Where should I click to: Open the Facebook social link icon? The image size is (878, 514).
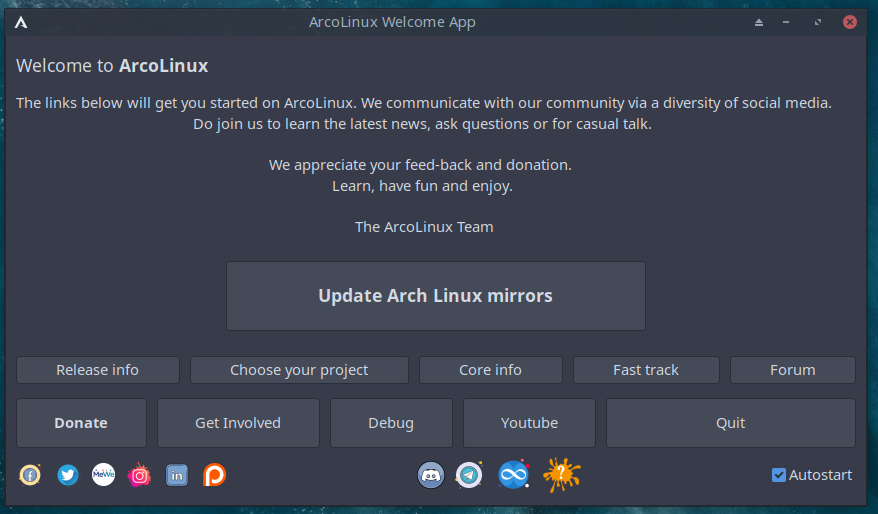[x=30, y=475]
